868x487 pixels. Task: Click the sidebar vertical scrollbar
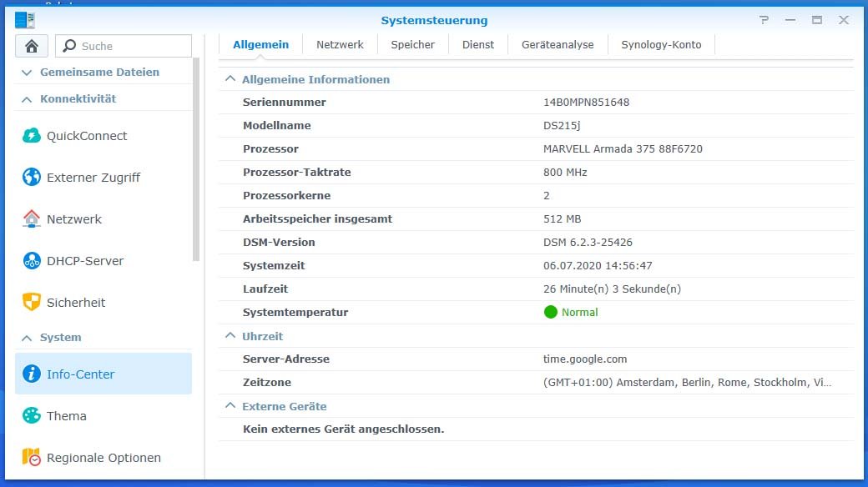(196, 158)
